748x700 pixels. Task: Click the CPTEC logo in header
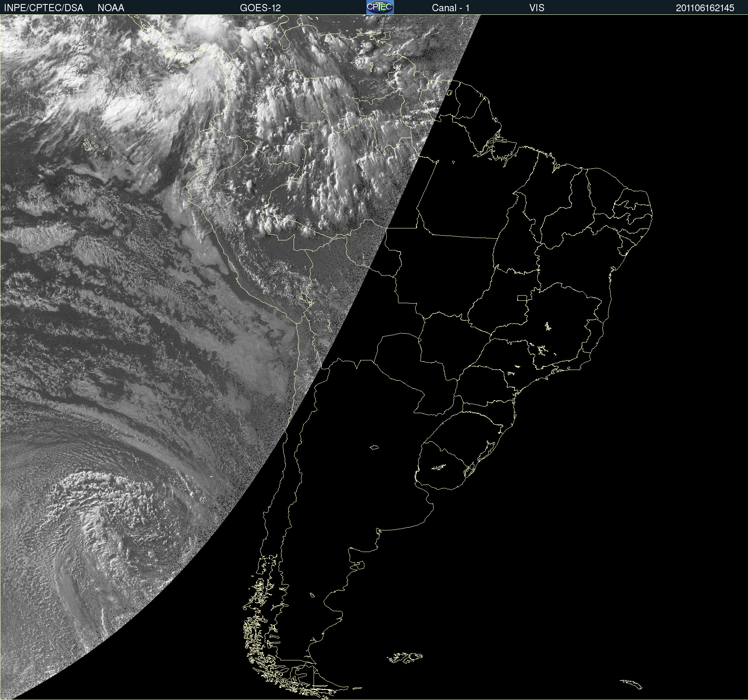[x=380, y=7]
